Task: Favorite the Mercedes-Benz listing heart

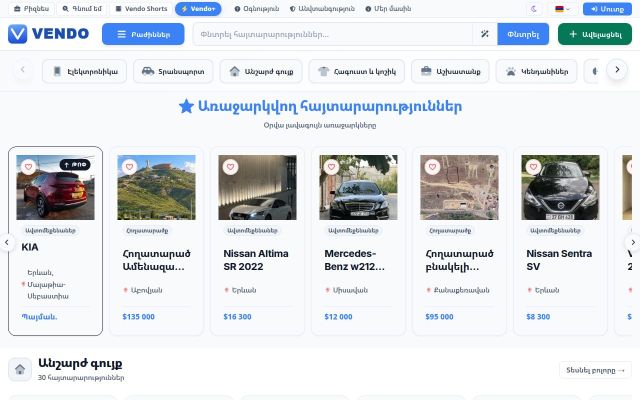Action: (331, 167)
